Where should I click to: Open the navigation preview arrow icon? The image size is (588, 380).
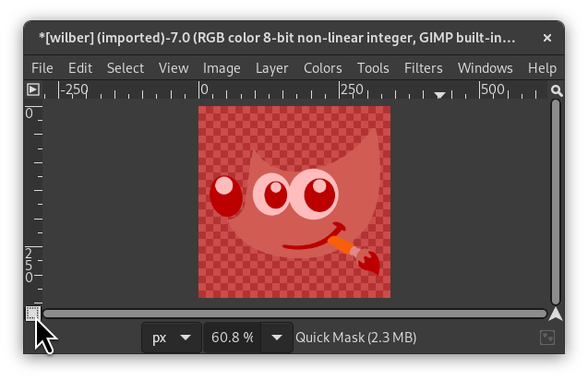coord(556,314)
